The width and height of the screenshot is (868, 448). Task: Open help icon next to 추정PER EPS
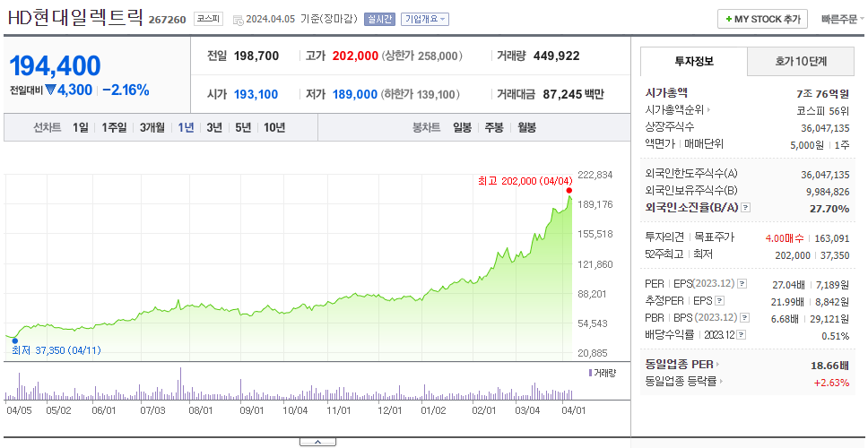(x=720, y=301)
